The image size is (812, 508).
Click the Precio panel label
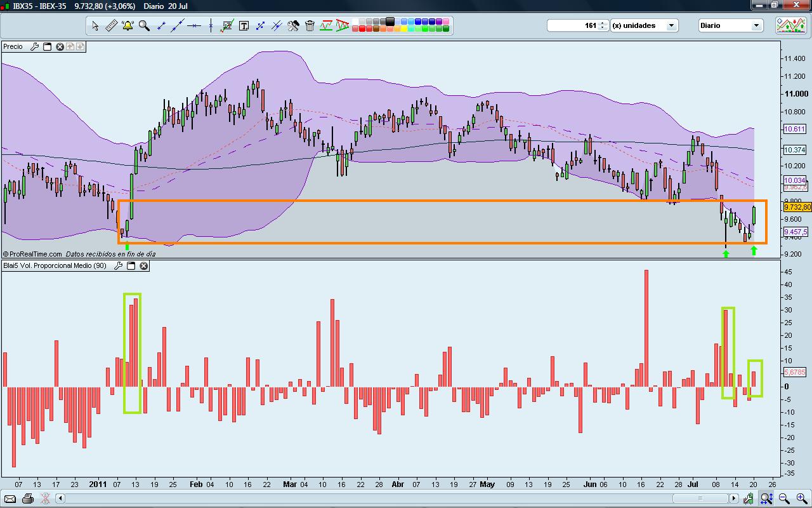pos(13,46)
